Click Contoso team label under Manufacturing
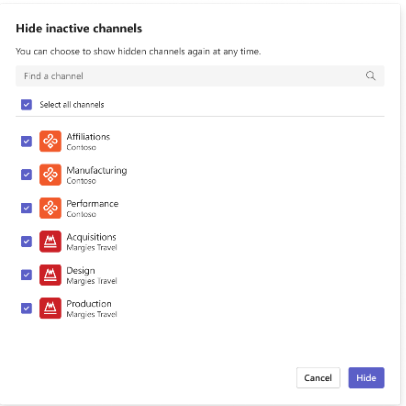 coord(81,181)
